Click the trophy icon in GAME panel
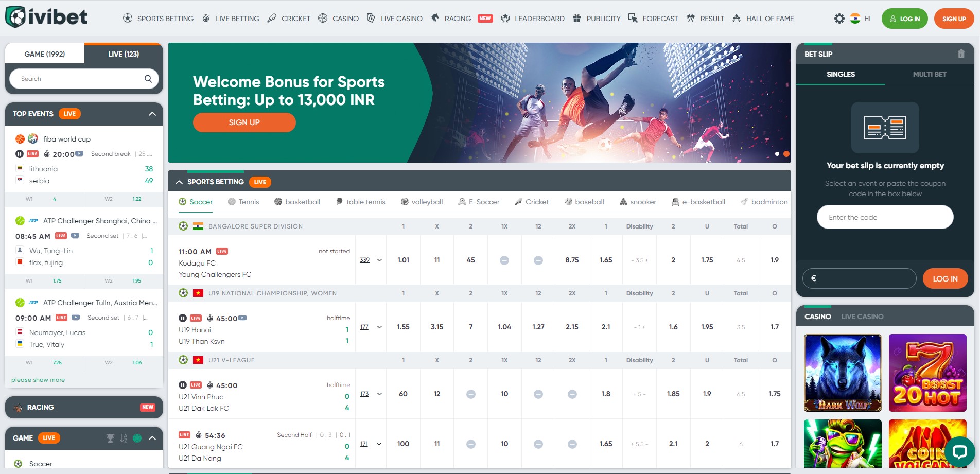This screenshot has width=980, height=474. tap(110, 438)
